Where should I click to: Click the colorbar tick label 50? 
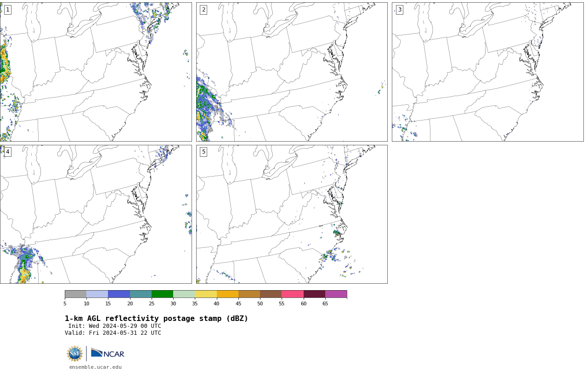pos(260,303)
